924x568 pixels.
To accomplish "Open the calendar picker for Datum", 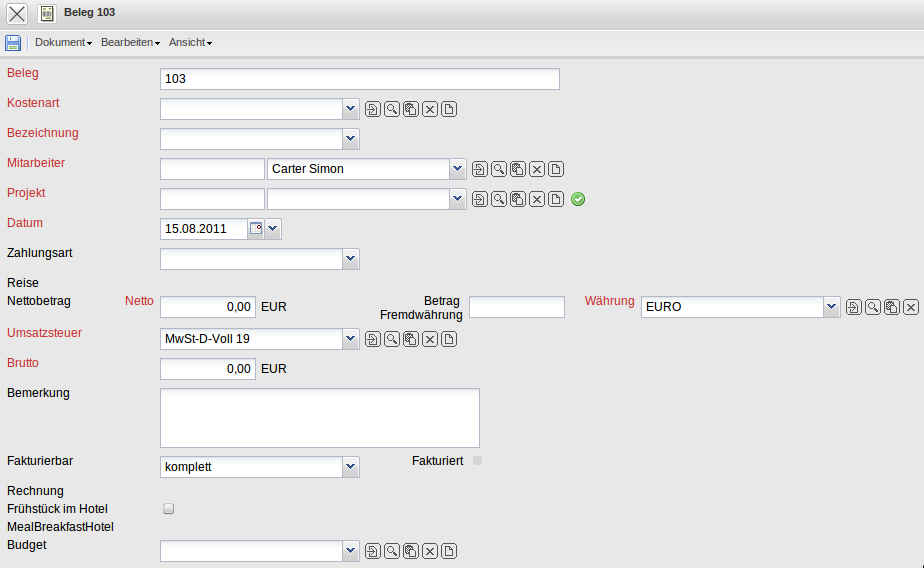I will [256, 229].
